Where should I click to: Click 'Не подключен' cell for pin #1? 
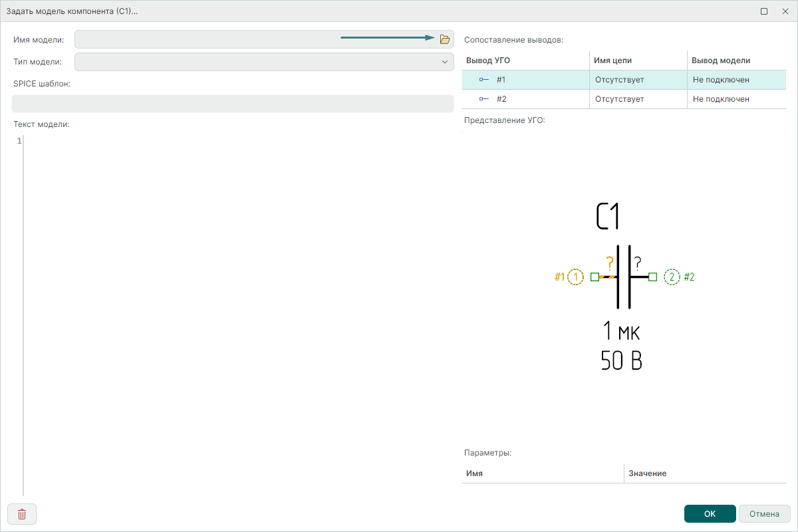[x=721, y=80]
